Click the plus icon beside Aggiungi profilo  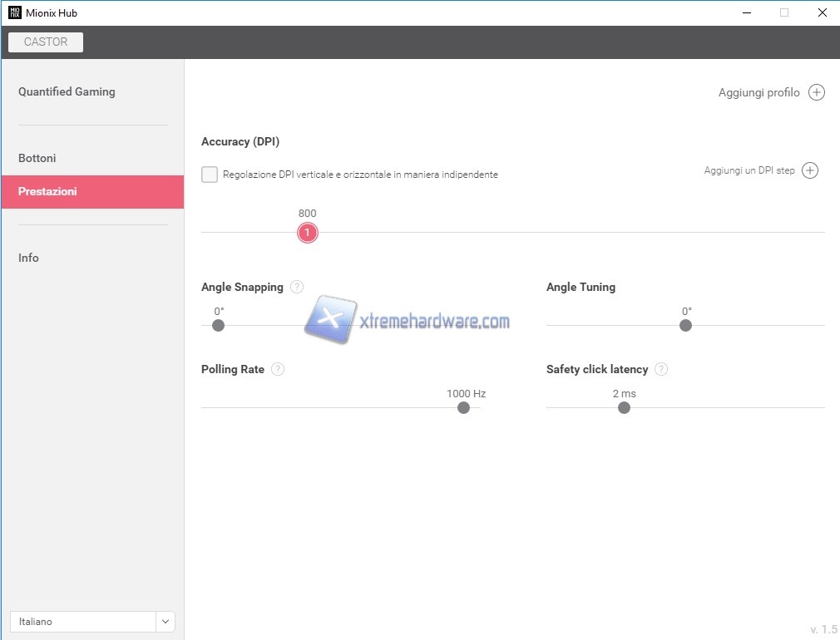[817, 92]
